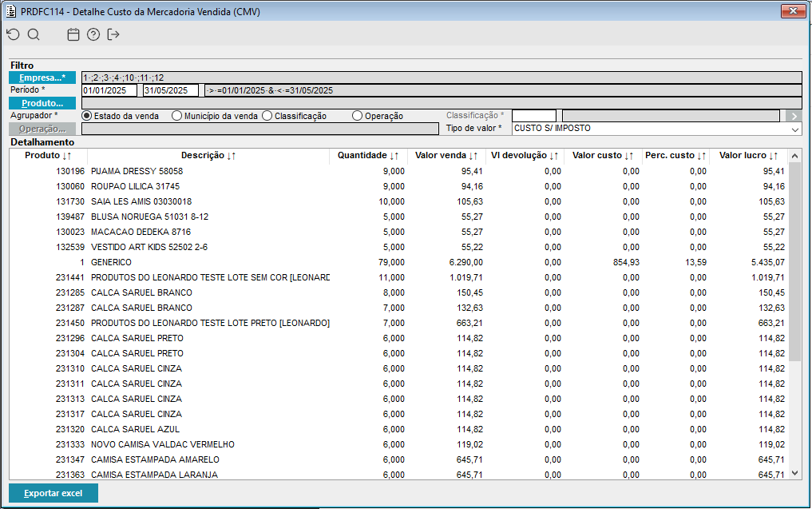Click the refresh/undo arrow toolbar icon
This screenshot has height=509, width=812.
tap(13, 34)
